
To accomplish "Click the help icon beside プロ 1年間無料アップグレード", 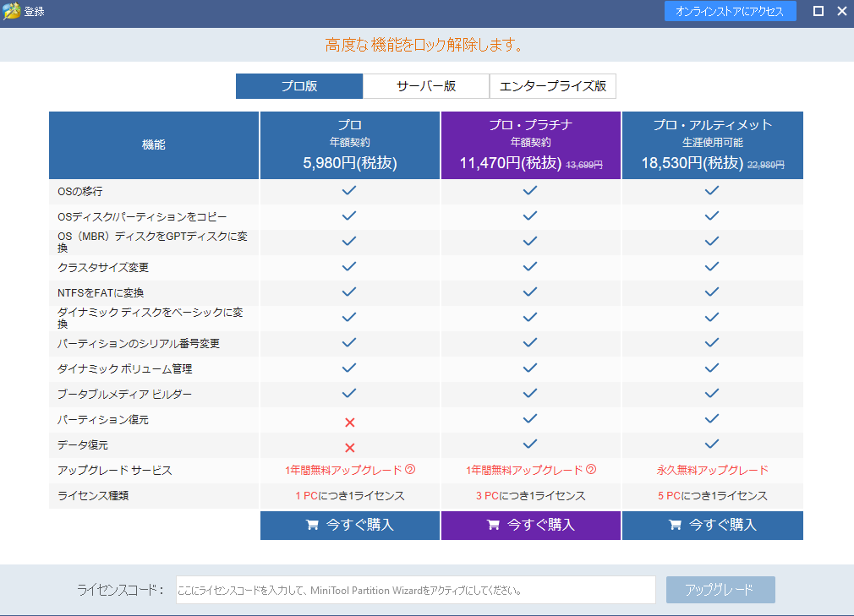I will [x=410, y=469].
